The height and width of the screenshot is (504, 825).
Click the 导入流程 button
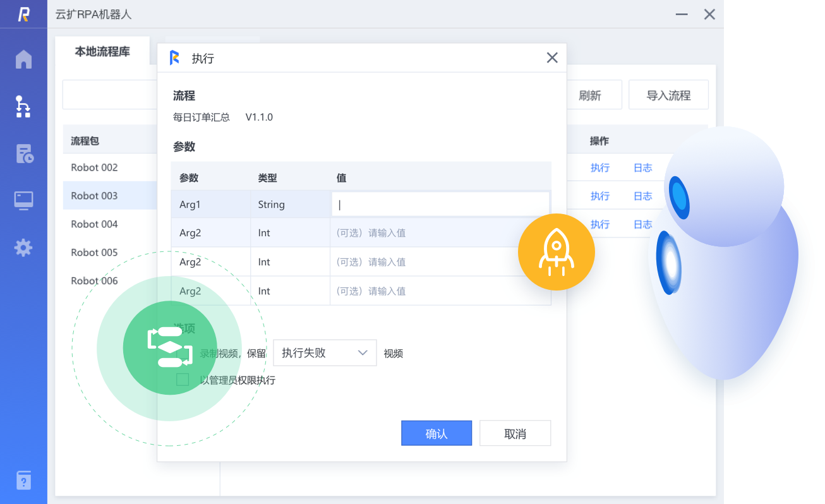coord(668,95)
